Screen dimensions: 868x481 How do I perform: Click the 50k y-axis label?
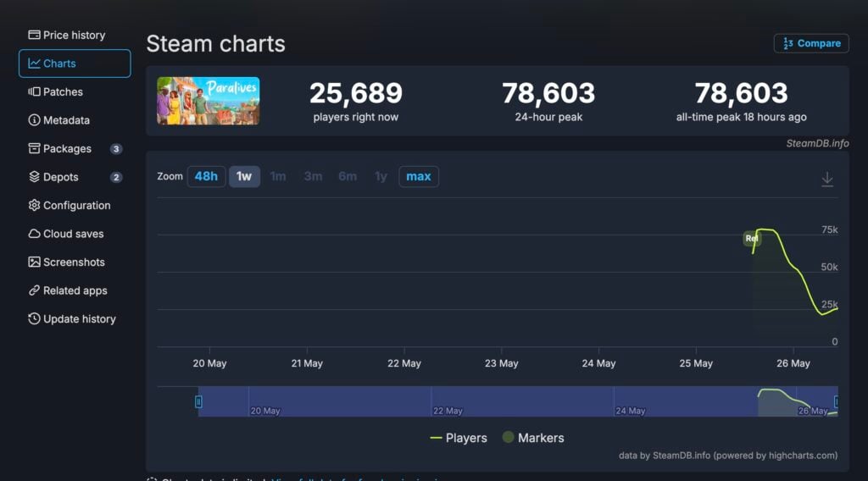829,267
